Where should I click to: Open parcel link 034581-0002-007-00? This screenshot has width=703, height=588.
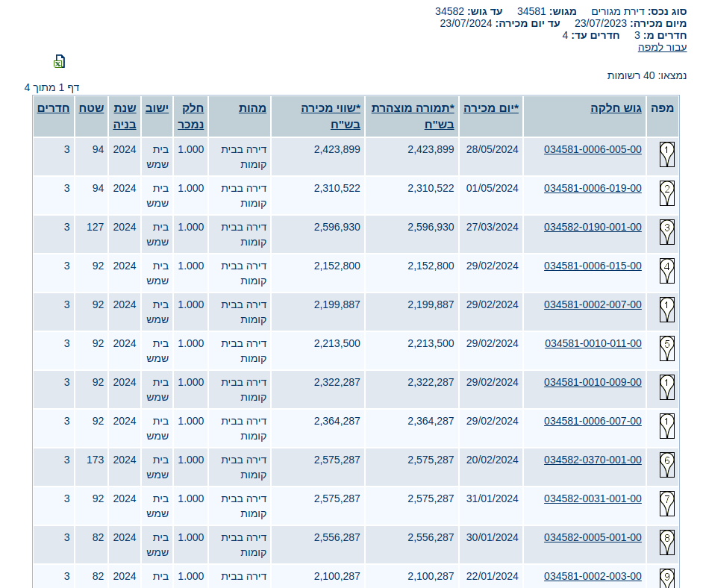593,304
